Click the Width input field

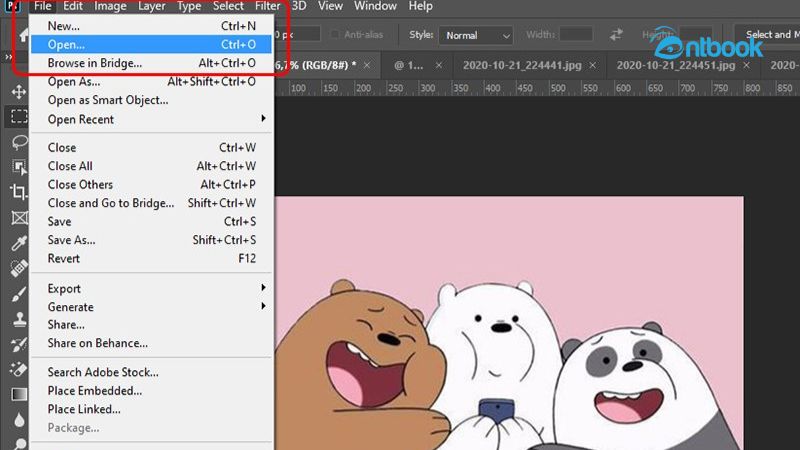[576, 35]
